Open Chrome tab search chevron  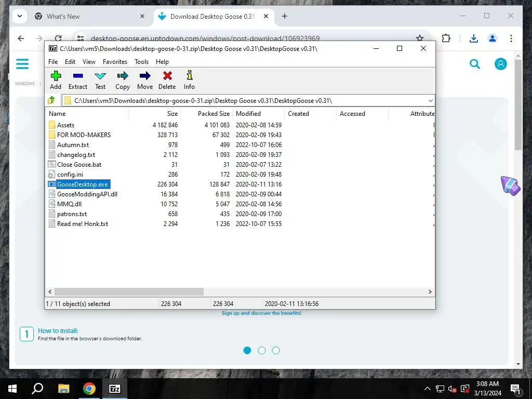(x=20, y=16)
